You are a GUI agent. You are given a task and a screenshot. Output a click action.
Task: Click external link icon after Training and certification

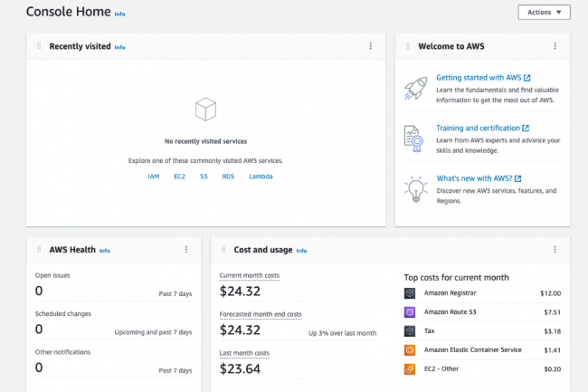click(x=526, y=128)
